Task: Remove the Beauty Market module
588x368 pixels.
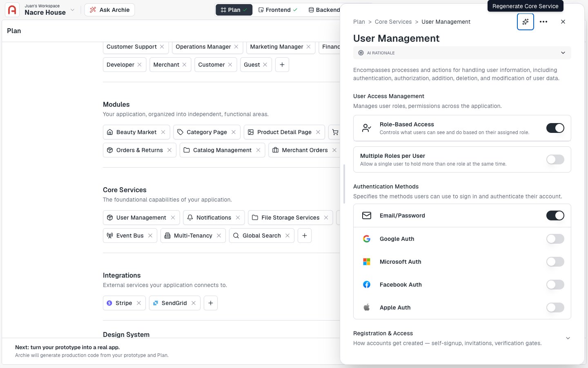Action: click(163, 132)
